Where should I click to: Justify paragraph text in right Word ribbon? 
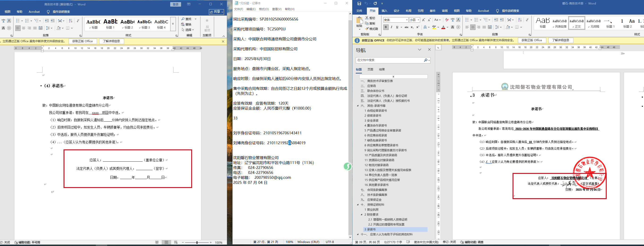(484, 27)
